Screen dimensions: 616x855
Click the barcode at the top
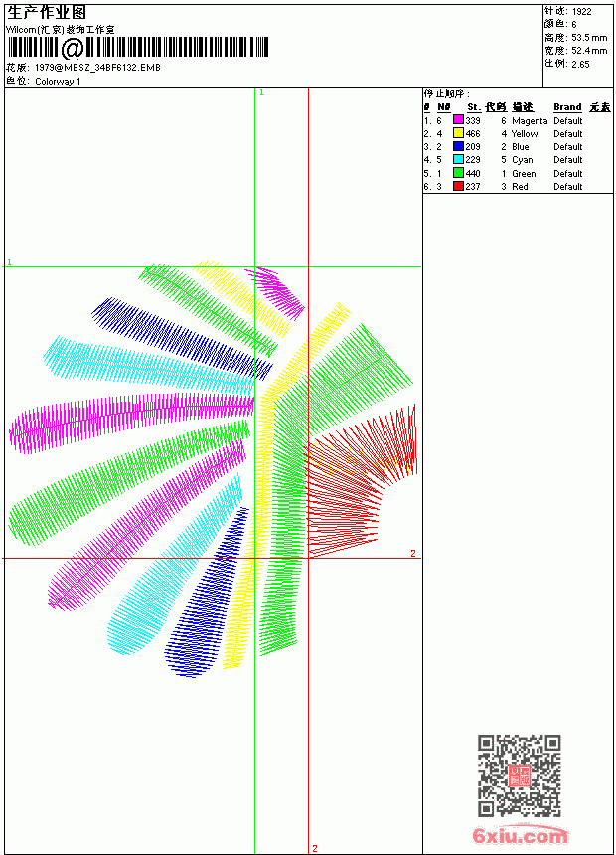[x=138, y=48]
